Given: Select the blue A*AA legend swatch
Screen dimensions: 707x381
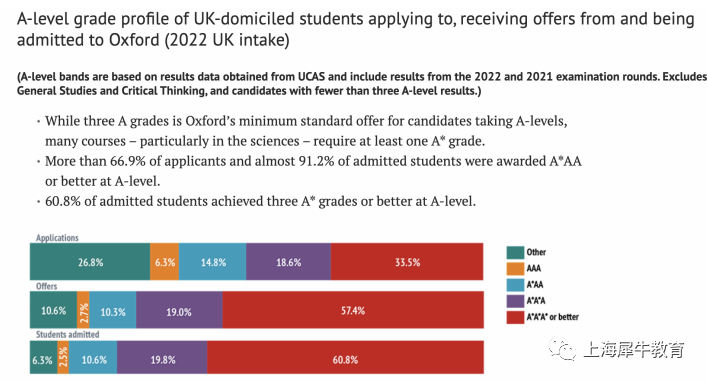Looking at the screenshot, I should pos(515,285).
